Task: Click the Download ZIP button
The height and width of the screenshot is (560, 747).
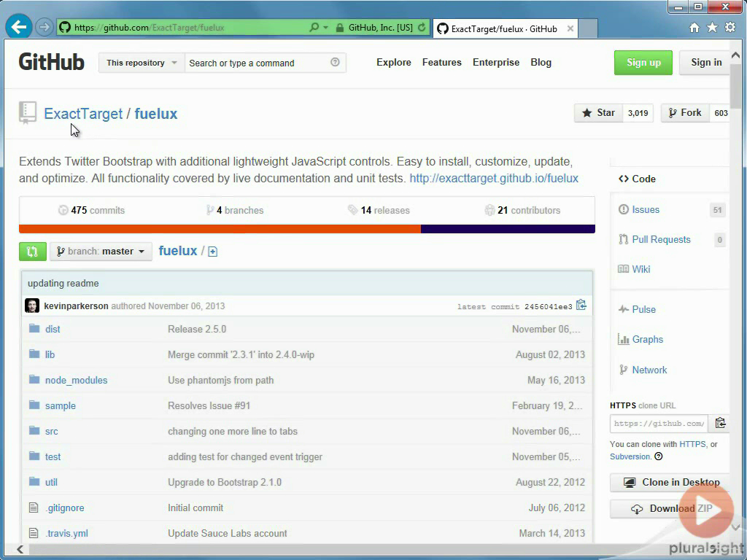Action: pos(671,508)
